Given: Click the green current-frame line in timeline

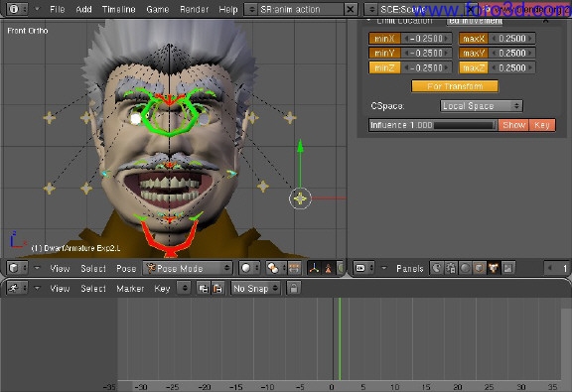Looking at the screenshot, I should 340,339.
